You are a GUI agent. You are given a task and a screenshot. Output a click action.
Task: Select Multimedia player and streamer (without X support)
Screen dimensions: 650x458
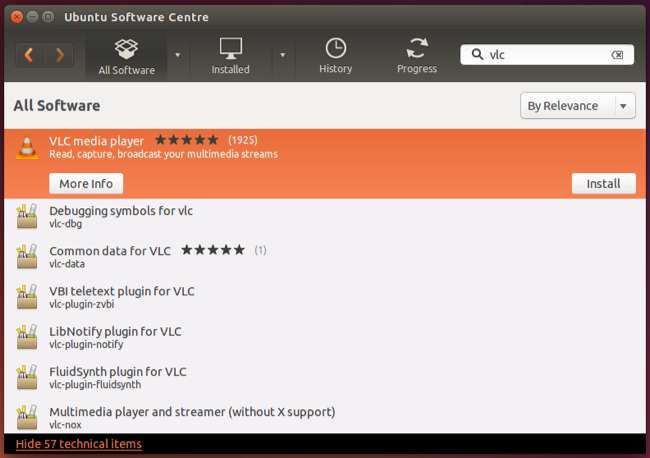(325, 417)
